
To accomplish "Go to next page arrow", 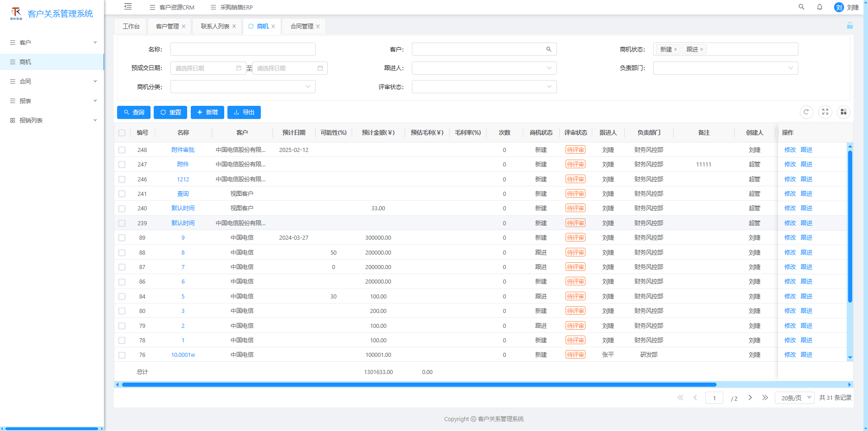I will pyautogui.click(x=750, y=398).
